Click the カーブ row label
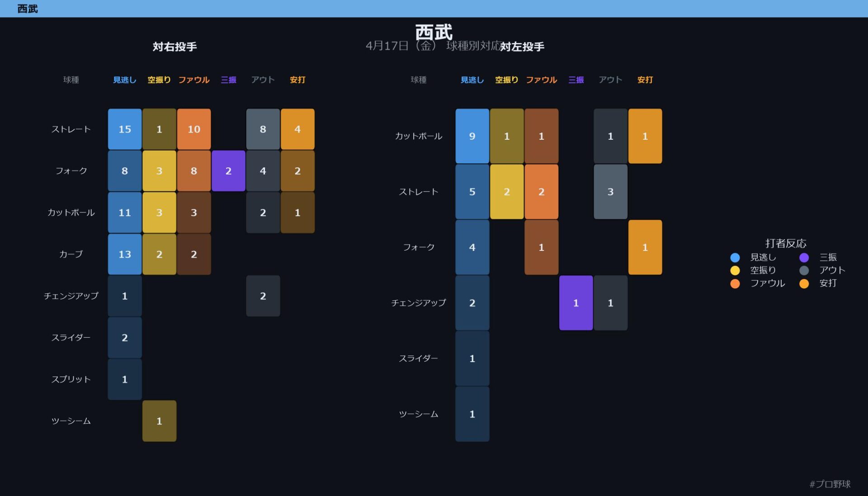This screenshot has height=496, width=868. pyautogui.click(x=71, y=254)
